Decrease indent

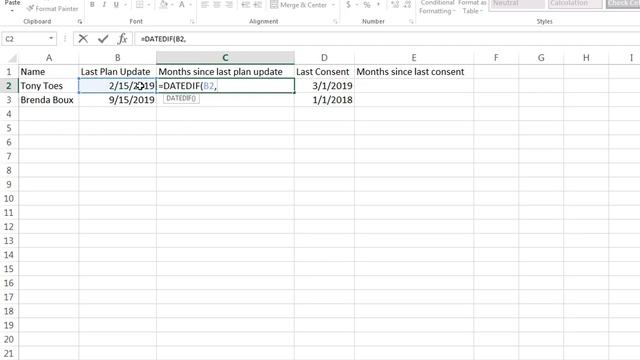pos(245,4)
